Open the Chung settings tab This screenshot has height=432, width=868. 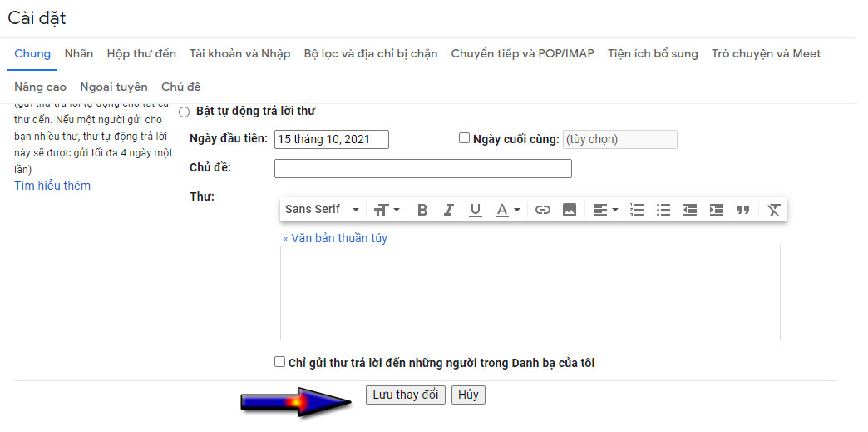[x=32, y=54]
